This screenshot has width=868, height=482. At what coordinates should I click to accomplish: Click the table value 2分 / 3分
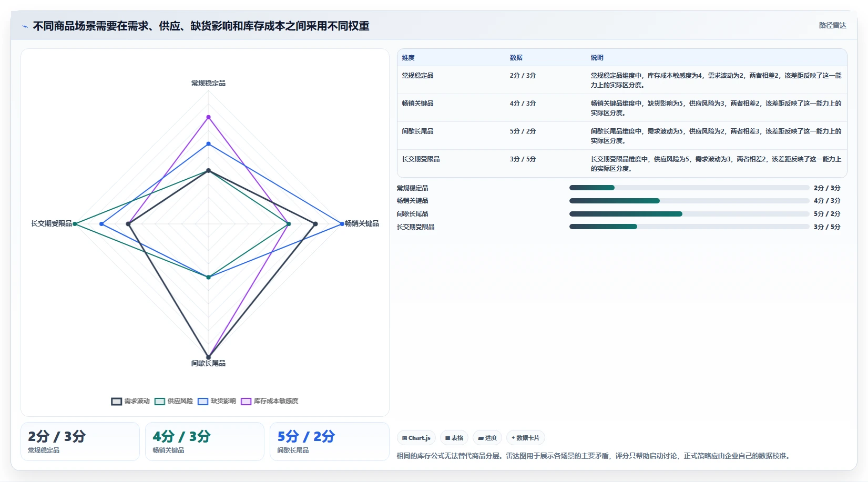(523, 76)
